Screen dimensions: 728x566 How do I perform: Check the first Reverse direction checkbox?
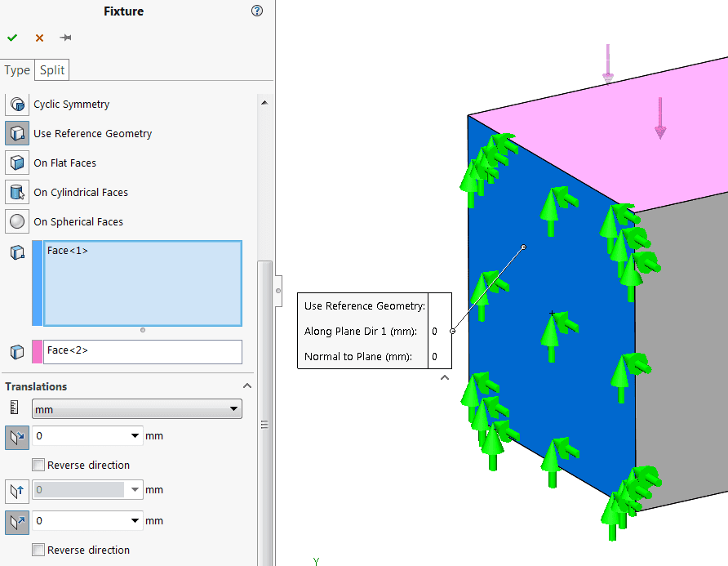point(38,465)
